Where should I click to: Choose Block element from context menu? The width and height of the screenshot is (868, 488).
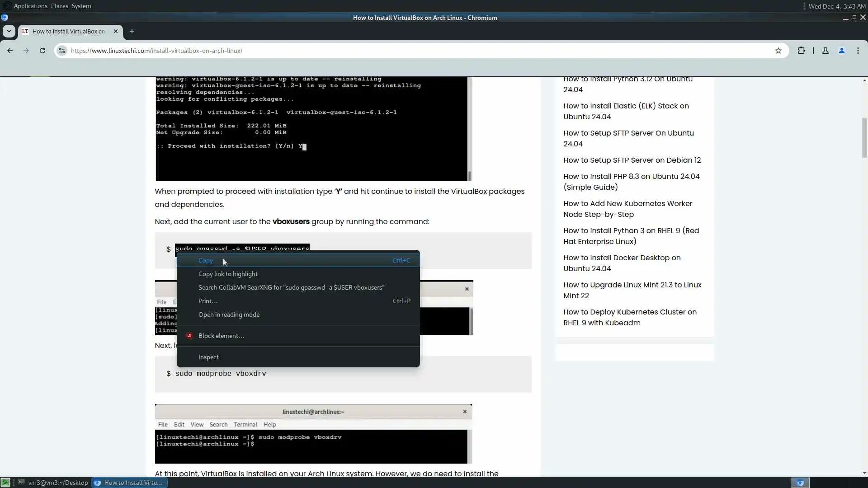[x=221, y=336]
